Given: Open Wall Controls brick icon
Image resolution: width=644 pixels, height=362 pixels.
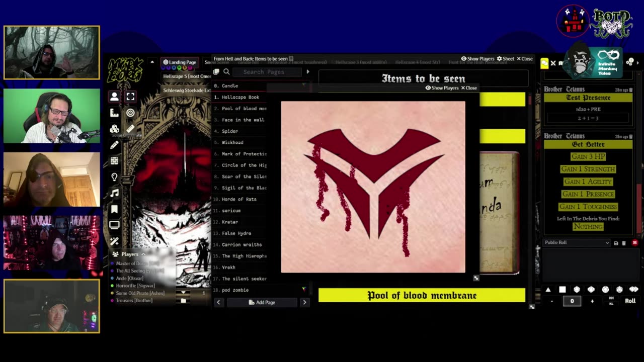Looking at the screenshot, I should [114, 161].
